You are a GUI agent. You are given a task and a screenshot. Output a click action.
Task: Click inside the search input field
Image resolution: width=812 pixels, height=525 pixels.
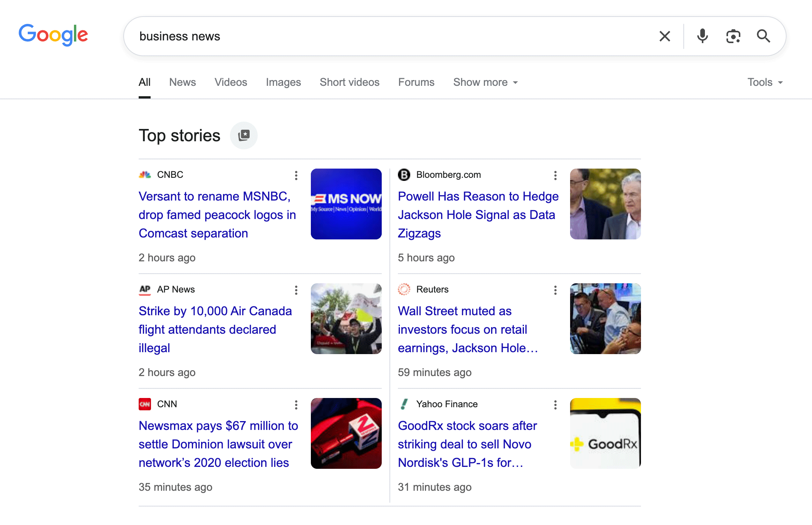click(347, 36)
